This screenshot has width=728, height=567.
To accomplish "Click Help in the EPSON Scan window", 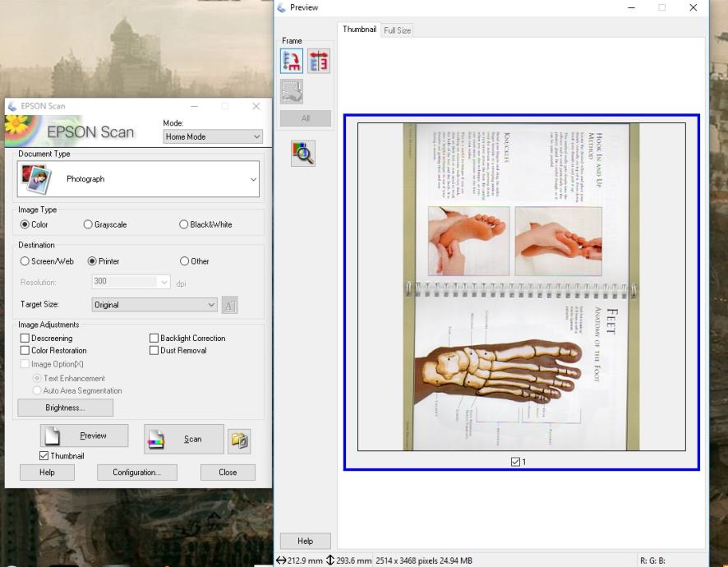I will 47,472.
